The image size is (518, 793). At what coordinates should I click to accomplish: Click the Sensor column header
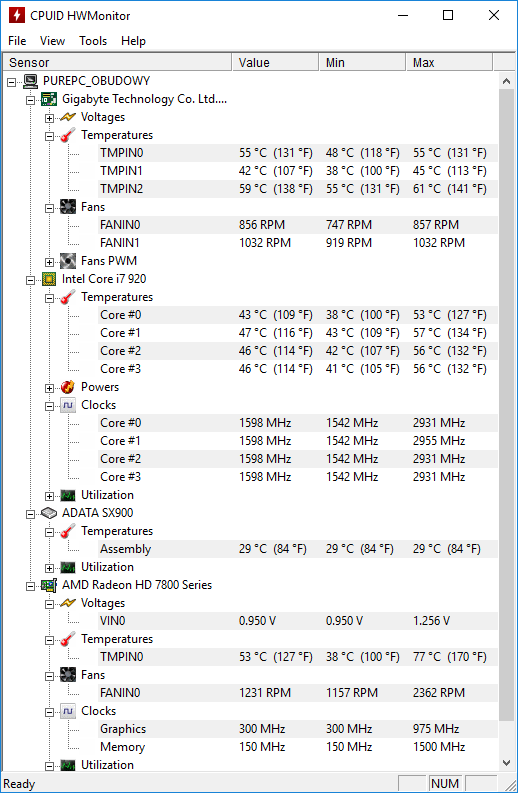(117, 62)
